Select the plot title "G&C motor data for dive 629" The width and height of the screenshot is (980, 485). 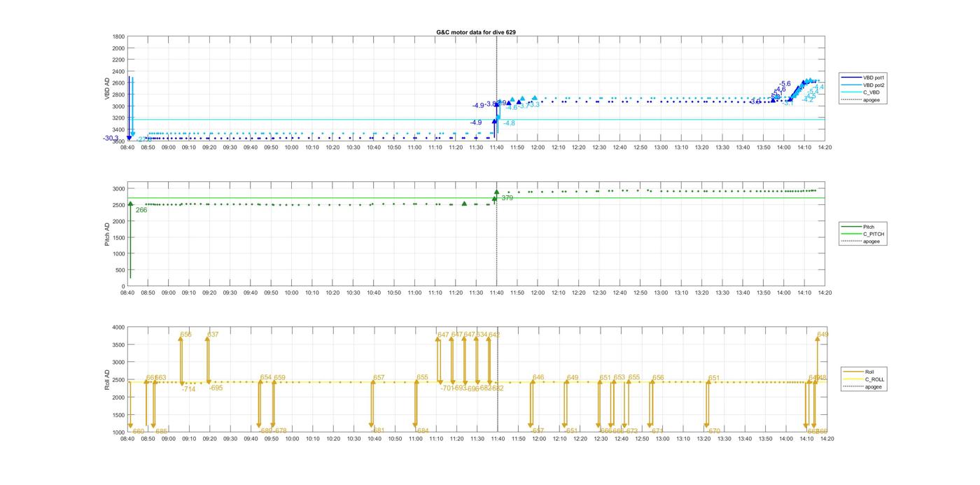tap(476, 32)
